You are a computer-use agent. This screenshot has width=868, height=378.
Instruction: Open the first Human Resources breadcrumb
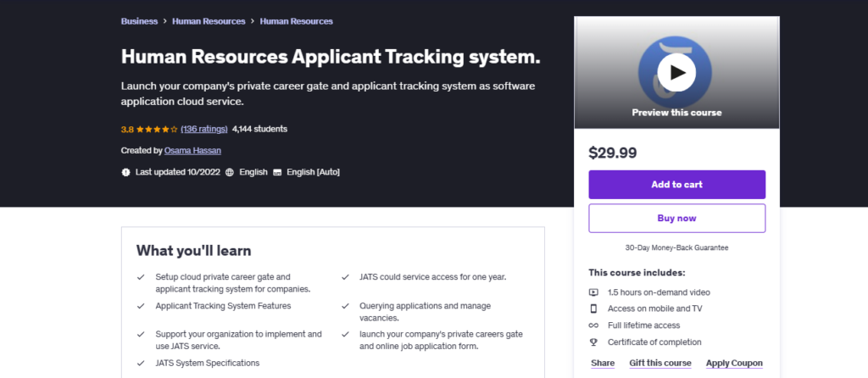[x=209, y=21]
